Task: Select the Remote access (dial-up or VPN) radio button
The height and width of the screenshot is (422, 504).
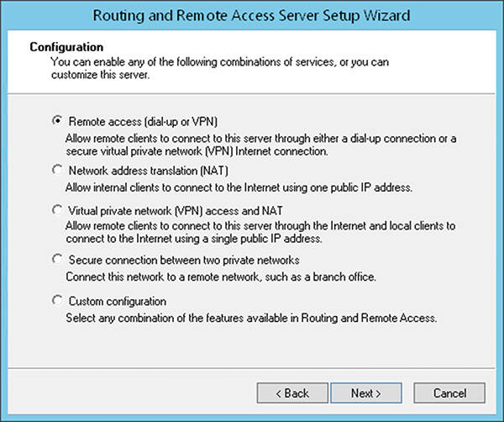Action: pyautogui.click(x=57, y=121)
